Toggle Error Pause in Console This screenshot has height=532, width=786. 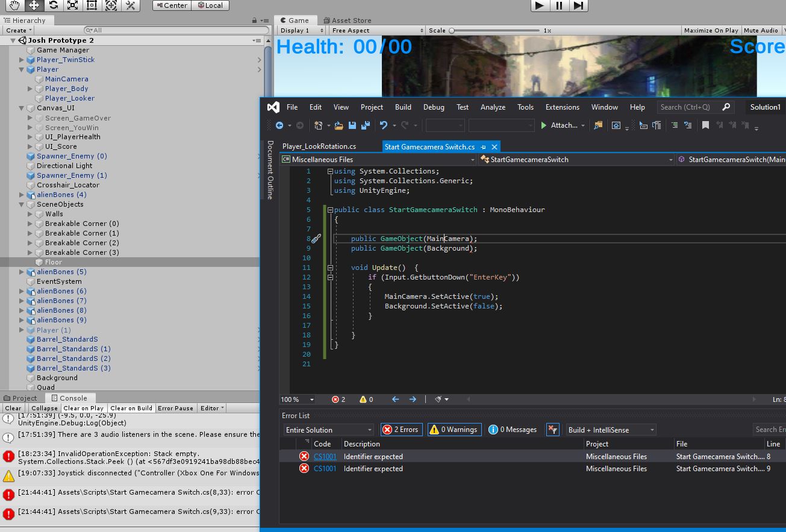175,408
